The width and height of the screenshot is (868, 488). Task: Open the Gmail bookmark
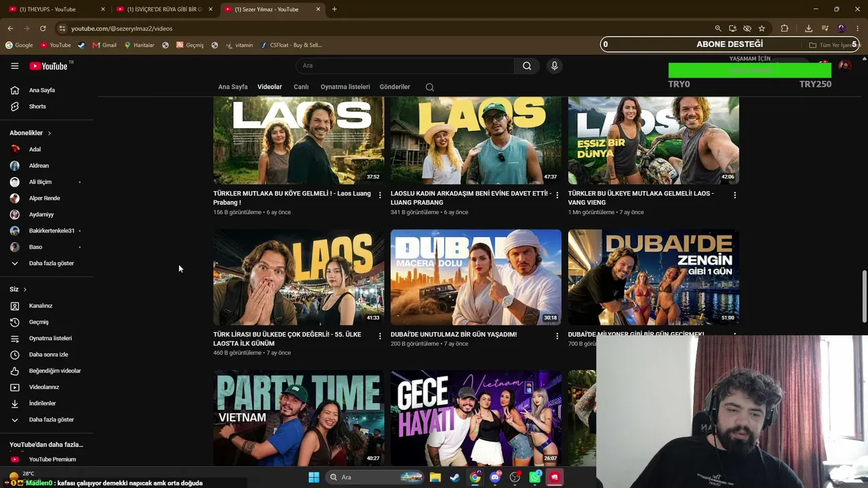coord(104,45)
